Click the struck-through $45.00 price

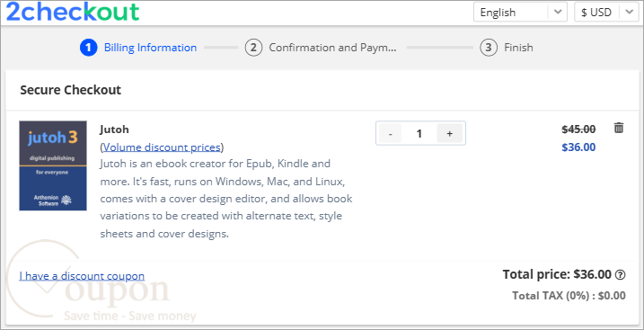click(x=578, y=129)
